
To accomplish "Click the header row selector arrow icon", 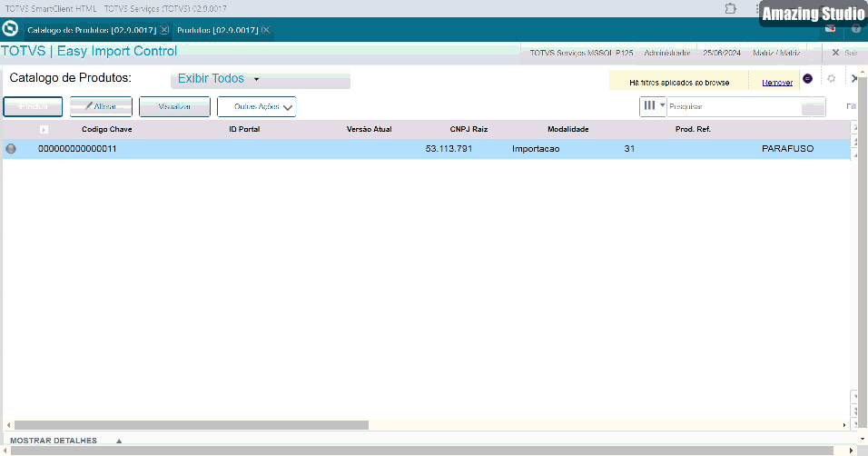I will click(x=44, y=130).
